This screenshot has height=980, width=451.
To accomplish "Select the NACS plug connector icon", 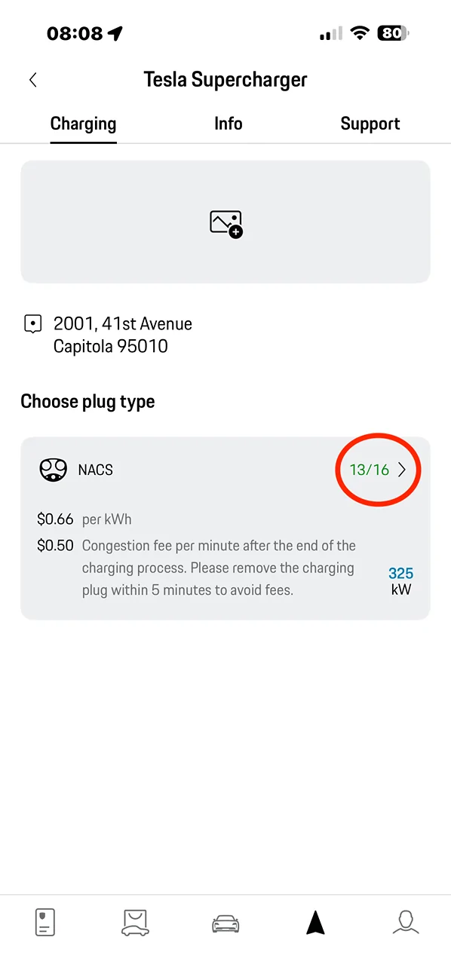I will tap(52, 469).
